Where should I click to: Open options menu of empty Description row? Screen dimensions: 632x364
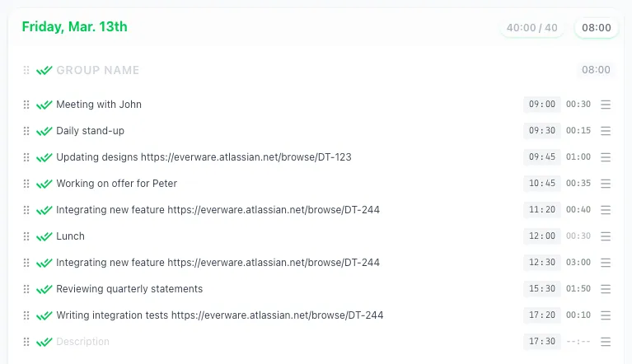pos(606,342)
